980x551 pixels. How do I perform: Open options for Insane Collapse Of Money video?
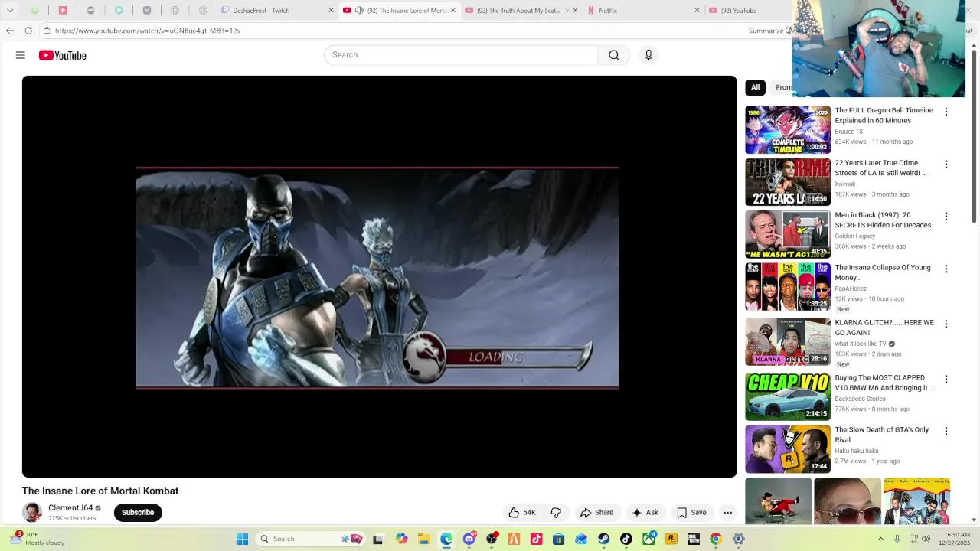tap(946, 269)
